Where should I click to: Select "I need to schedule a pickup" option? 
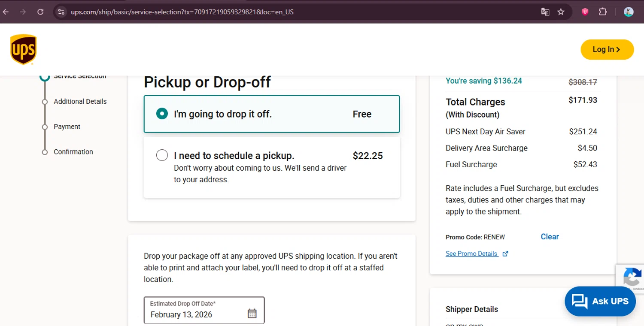(x=162, y=155)
